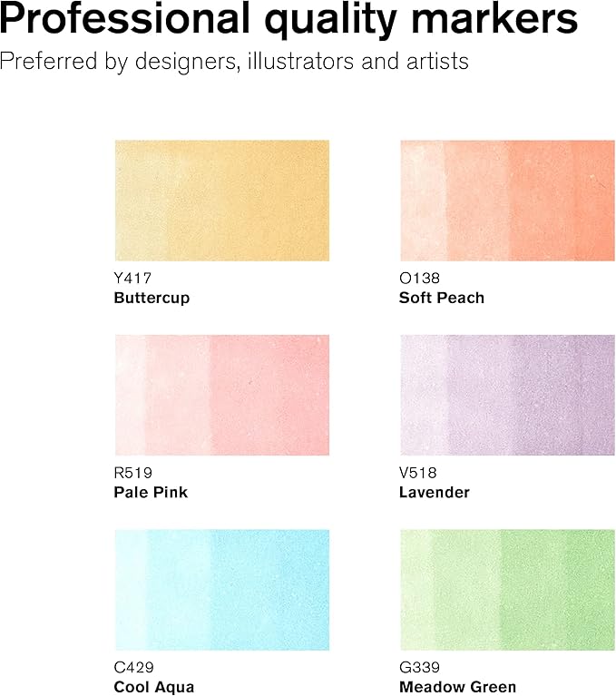Image resolution: width=616 pixels, height=696 pixels.
Task: Click the designers, illustrators and artists subtitle
Action: [234, 62]
